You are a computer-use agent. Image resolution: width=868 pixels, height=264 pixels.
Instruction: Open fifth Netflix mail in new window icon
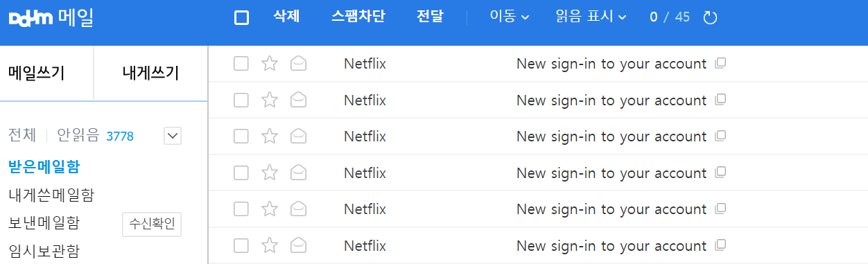pos(720,208)
